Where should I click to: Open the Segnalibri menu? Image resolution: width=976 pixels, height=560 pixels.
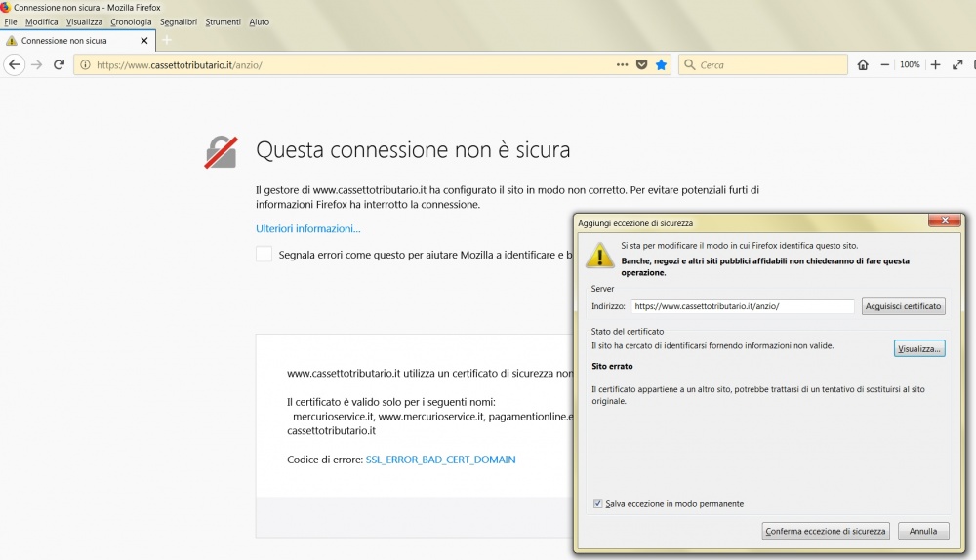tap(178, 21)
